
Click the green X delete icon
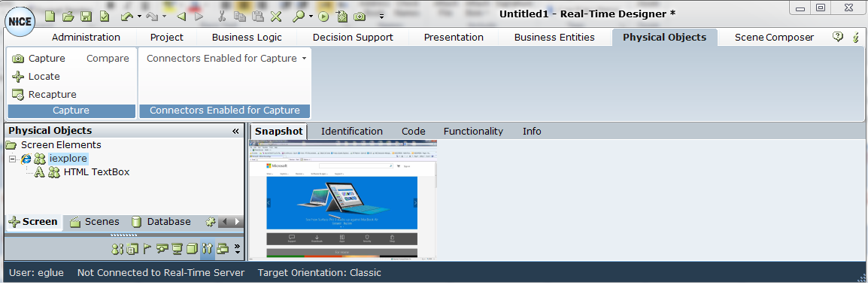pos(276,17)
